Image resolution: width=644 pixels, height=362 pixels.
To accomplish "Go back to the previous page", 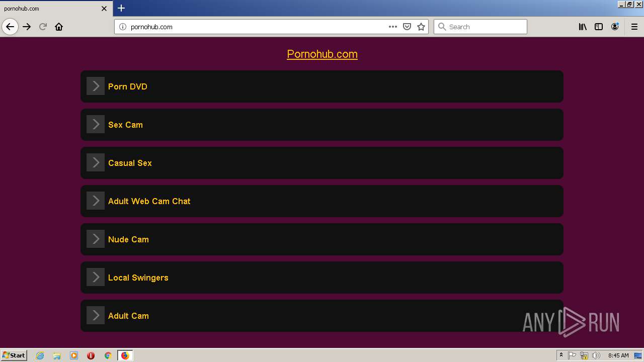I will 10,27.
